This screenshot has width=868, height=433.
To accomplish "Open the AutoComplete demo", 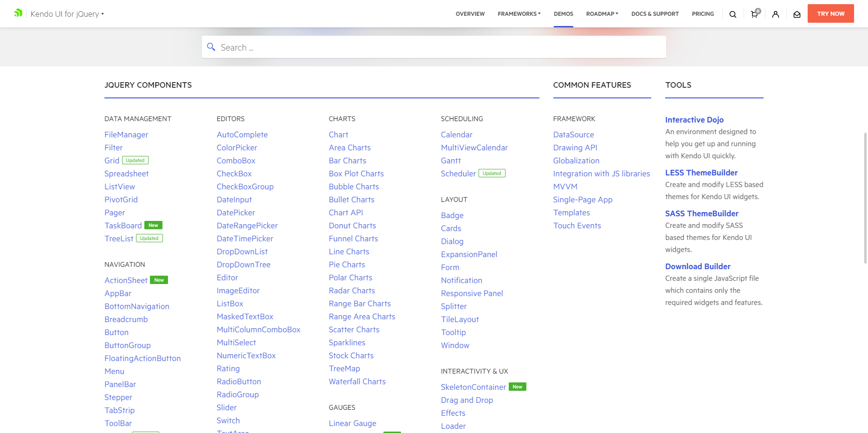I will (x=242, y=135).
